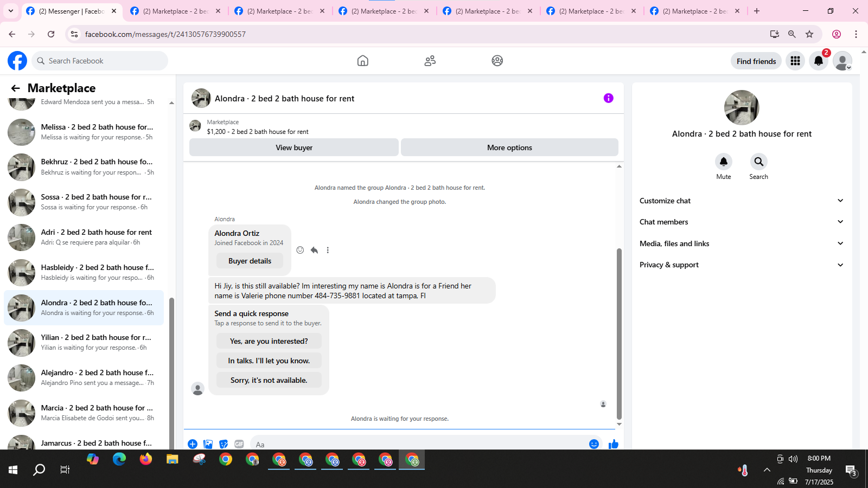Screen dimensions: 868x488
Task: Open the tab search dropdown in Chrome
Action: (x=11, y=11)
